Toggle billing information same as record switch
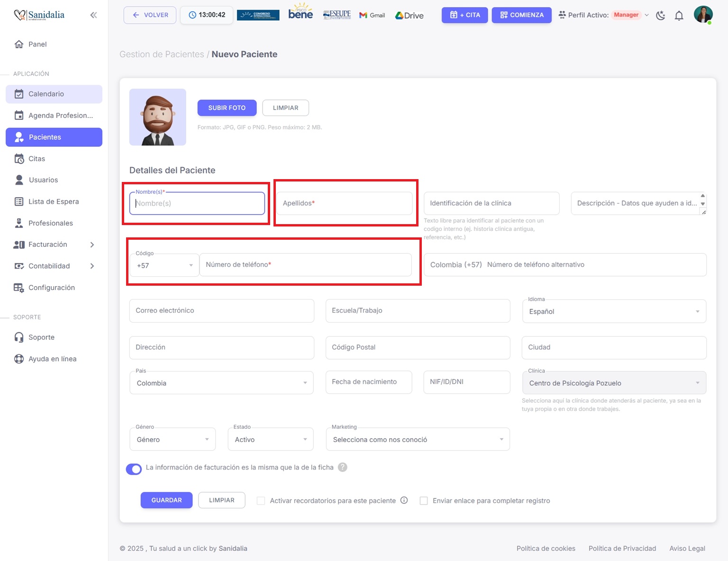 coord(134,469)
